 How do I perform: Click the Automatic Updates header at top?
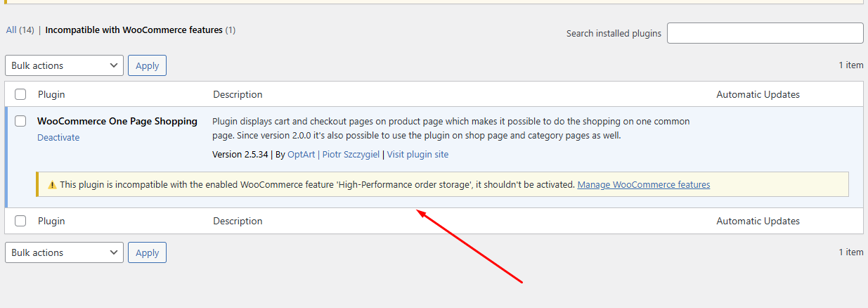click(758, 94)
